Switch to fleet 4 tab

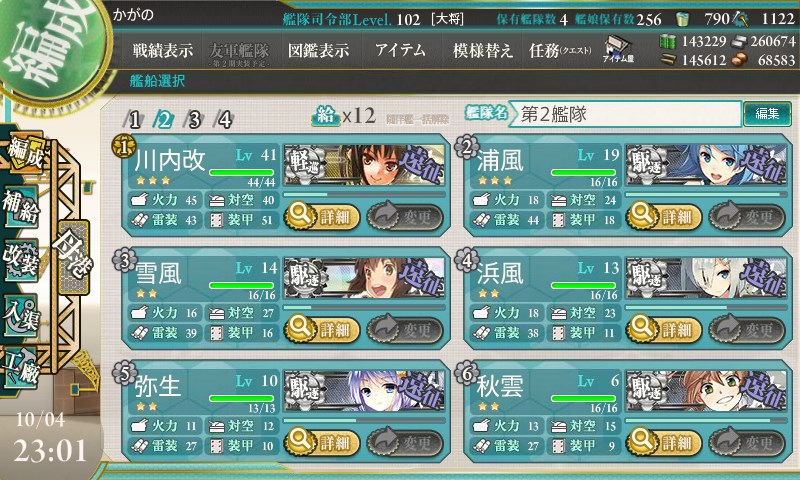223,120
